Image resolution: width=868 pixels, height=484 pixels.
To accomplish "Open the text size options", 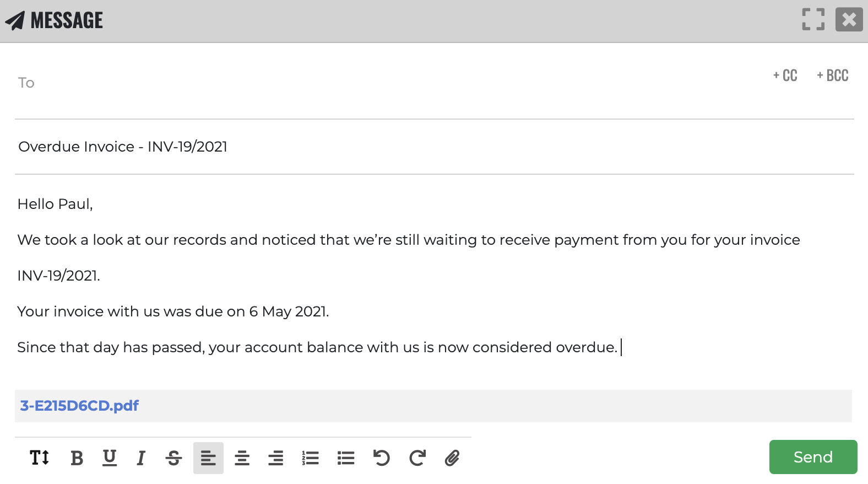I will (x=40, y=457).
